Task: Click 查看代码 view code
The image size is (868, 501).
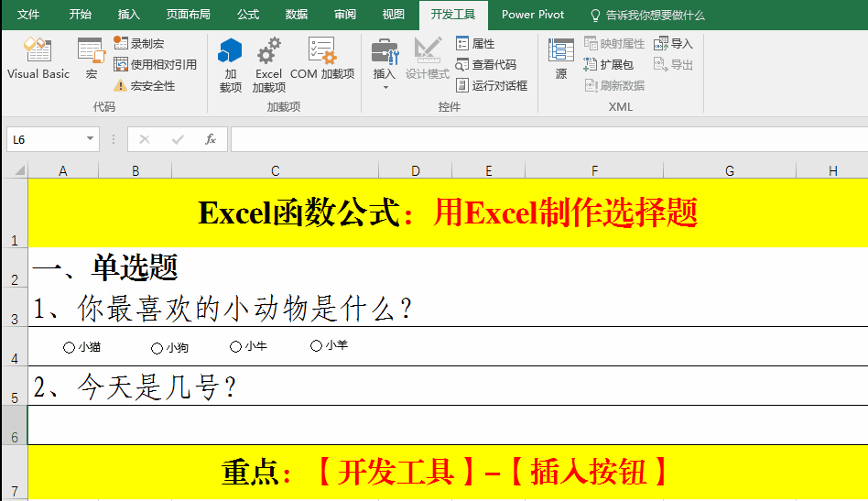Action: (486, 64)
